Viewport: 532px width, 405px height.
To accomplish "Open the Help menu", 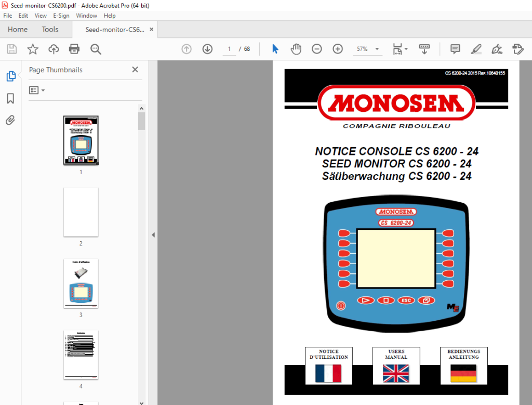I will click(110, 16).
